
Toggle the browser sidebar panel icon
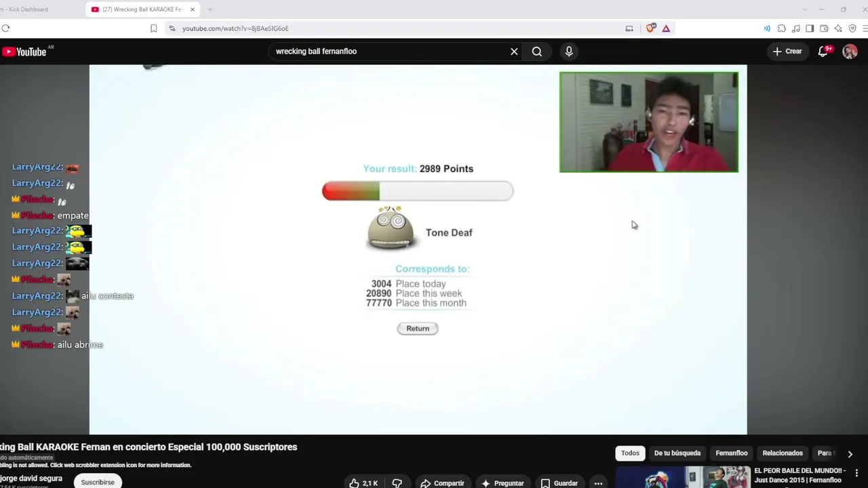(x=810, y=28)
